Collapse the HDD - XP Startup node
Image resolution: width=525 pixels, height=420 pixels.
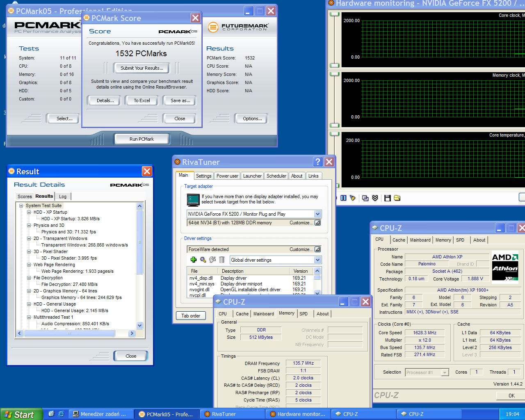tap(29, 212)
